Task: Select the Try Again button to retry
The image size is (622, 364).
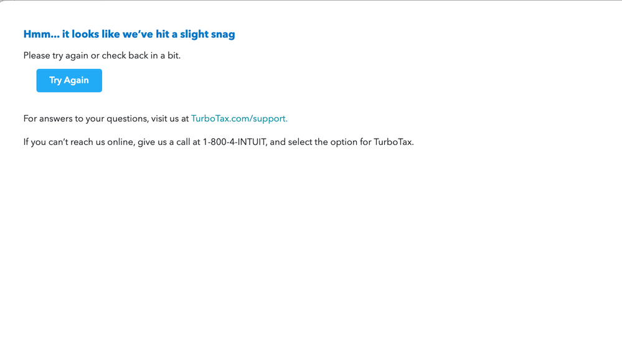Action: point(68,80)
